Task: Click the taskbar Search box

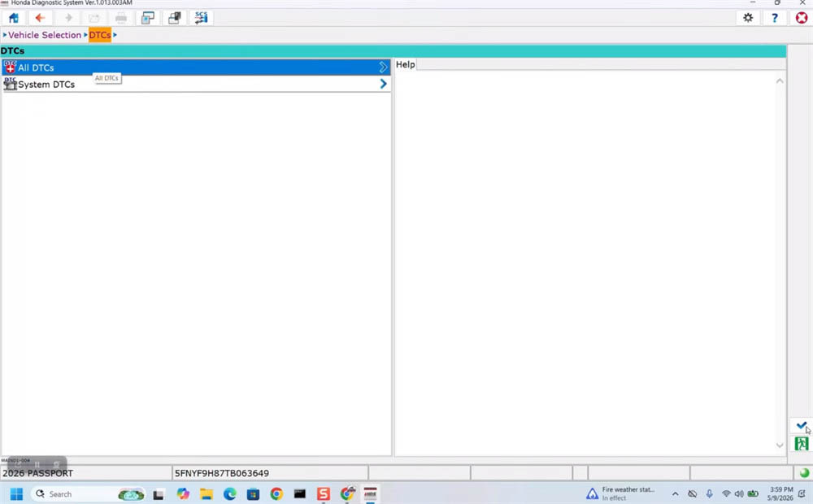Action: click(x=88, y=494)
